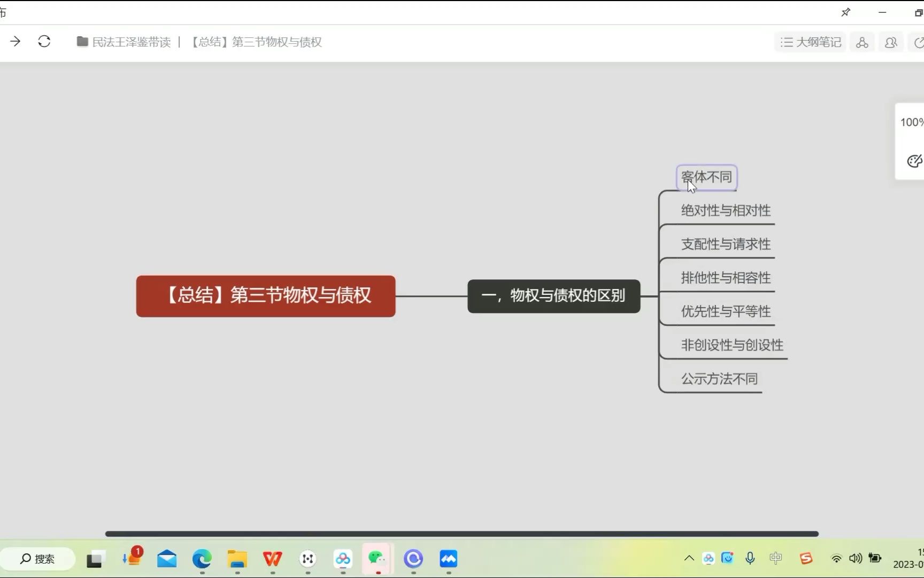924x578 pixels.
Task: Open the taskbar app with notification badge
Action: (x=132, y=557)
